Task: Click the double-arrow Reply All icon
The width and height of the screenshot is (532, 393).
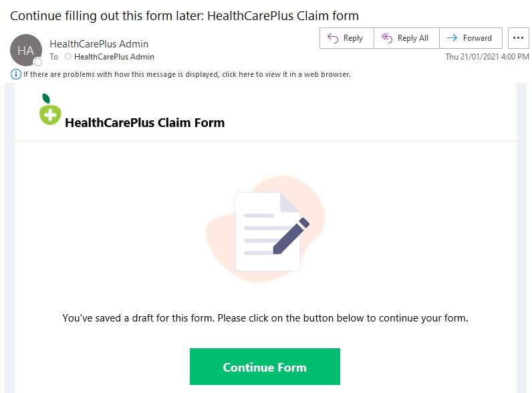Action: [387, 38]
